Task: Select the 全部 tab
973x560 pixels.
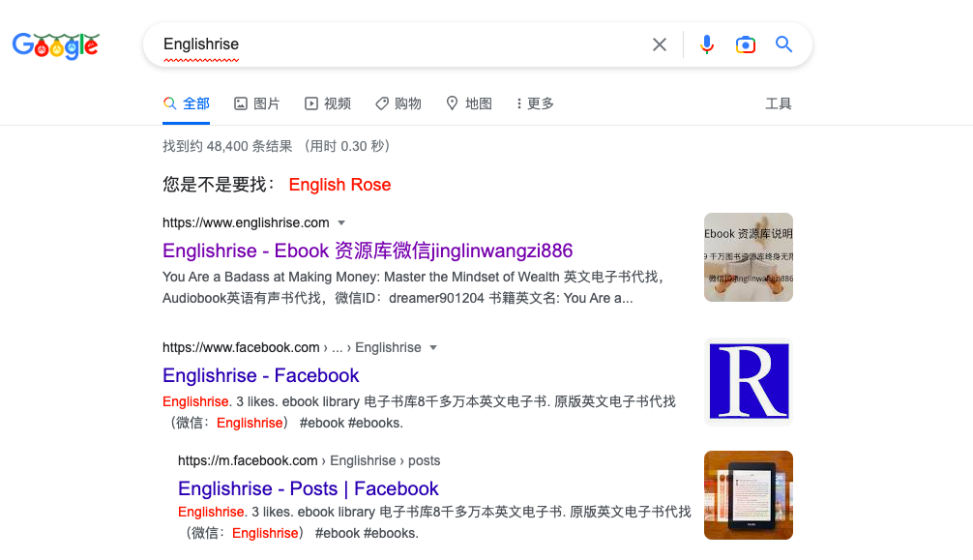Action: pos(186,103)
